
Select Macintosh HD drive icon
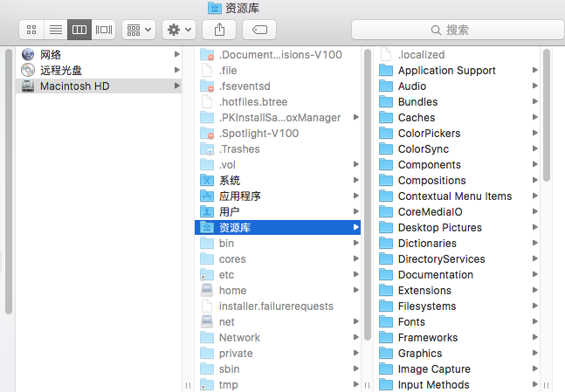point(28,86)
